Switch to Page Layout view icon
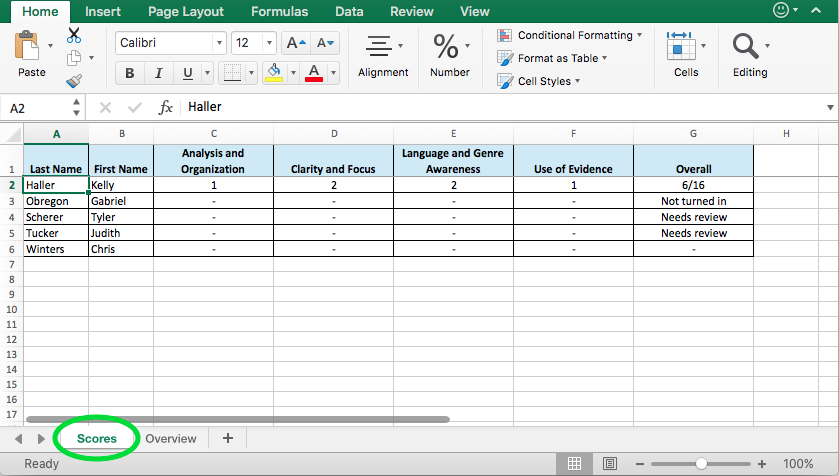This screenshot has width=839, height=476. click(x=609, y=464)
